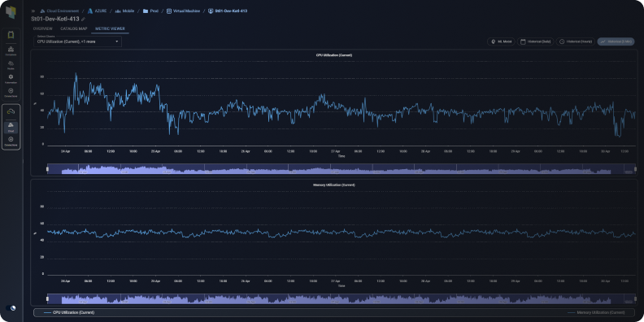Click St01-Dev-Kotl-413 in the breadcrumb
This screenshot has height=322, width=644.
228,11
